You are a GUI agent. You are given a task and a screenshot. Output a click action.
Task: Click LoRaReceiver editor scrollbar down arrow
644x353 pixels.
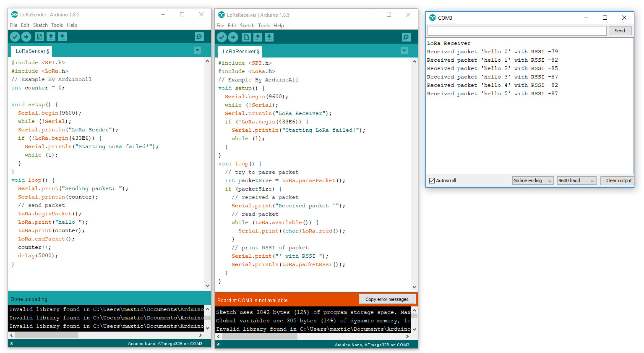[414, 287]
